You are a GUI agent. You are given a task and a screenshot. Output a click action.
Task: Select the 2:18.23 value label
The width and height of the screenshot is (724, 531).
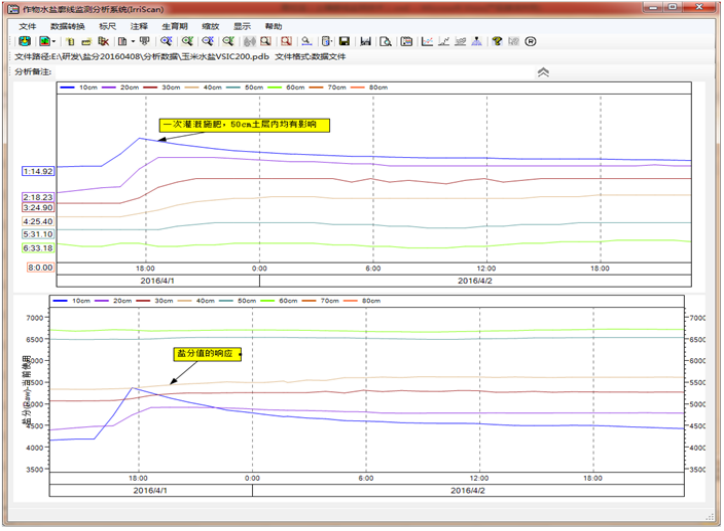coord(38,197)
